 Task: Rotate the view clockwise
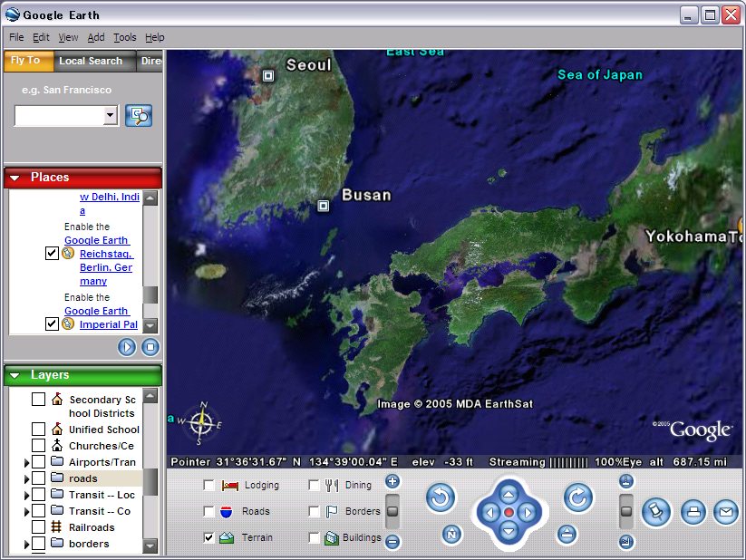[577, 497]
